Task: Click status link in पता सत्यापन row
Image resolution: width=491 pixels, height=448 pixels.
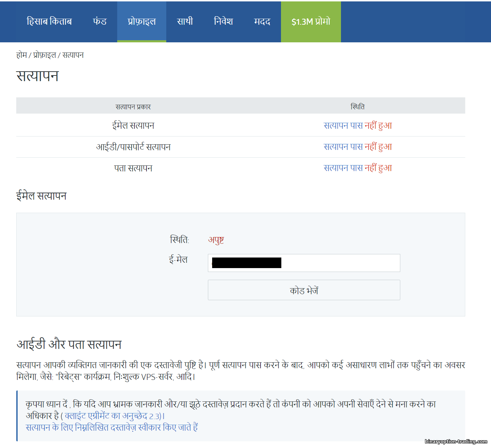Action: pos(358,168)
